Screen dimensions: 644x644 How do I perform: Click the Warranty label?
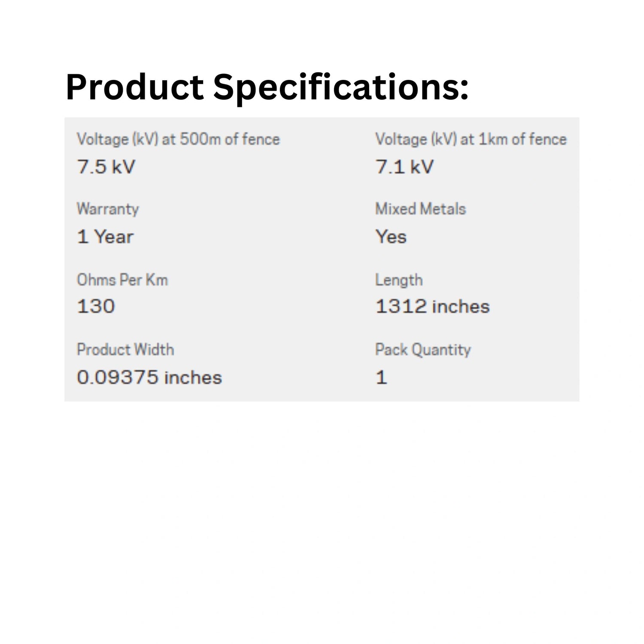[x=108, y=209]
